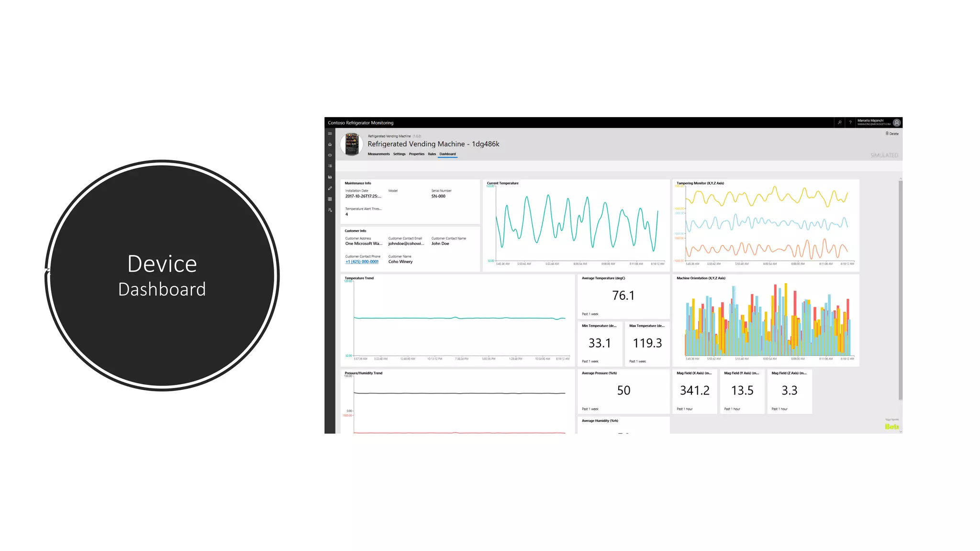Select the Dashboard tab
The width and height of the screenshot is (980, 551).
447,154
